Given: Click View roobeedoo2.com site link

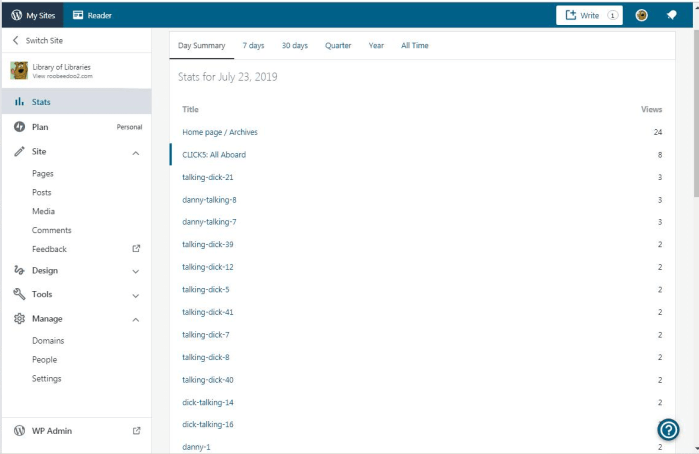Looking at the screenshot, I should coord(62,76).
